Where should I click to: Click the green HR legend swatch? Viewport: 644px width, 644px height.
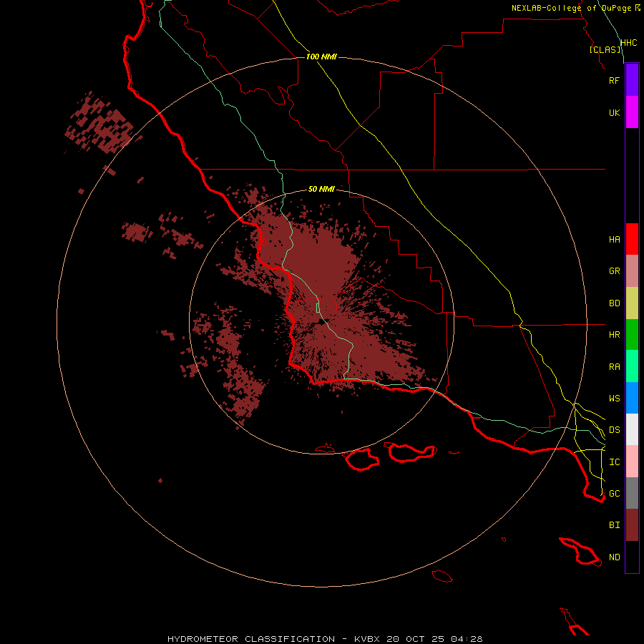pyautogui.click(x=632, y=335)
